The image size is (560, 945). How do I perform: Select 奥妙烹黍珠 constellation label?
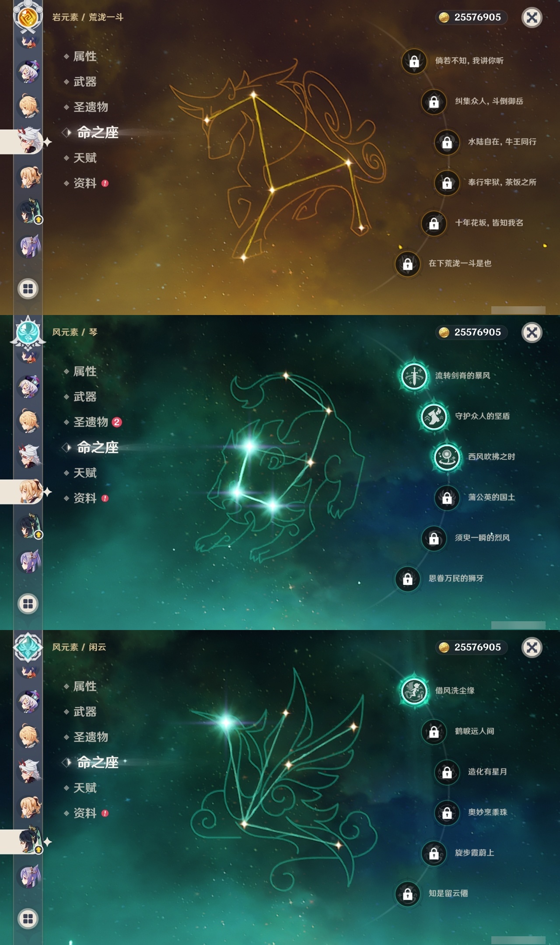[x=487, y=812]
